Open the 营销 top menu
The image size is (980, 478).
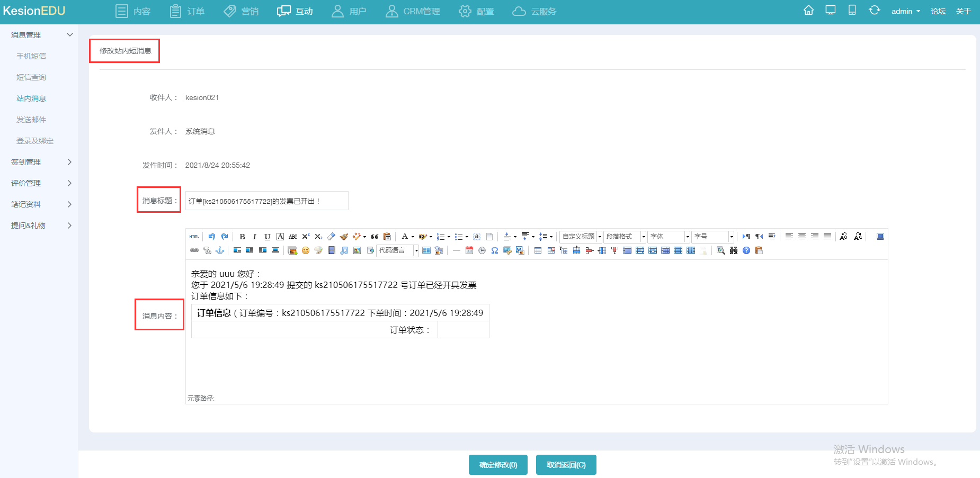241,11
